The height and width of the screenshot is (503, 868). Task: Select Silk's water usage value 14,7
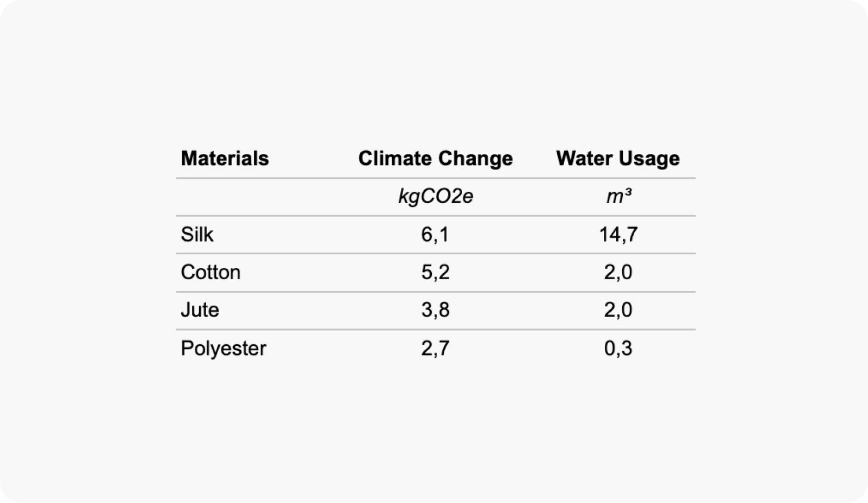618,235
